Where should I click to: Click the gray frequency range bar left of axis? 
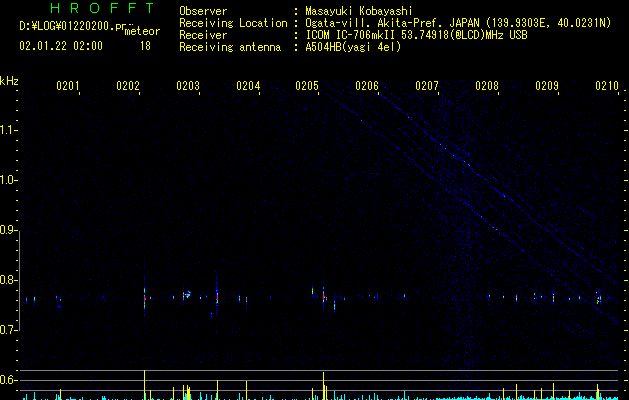[x=19, y=280]
